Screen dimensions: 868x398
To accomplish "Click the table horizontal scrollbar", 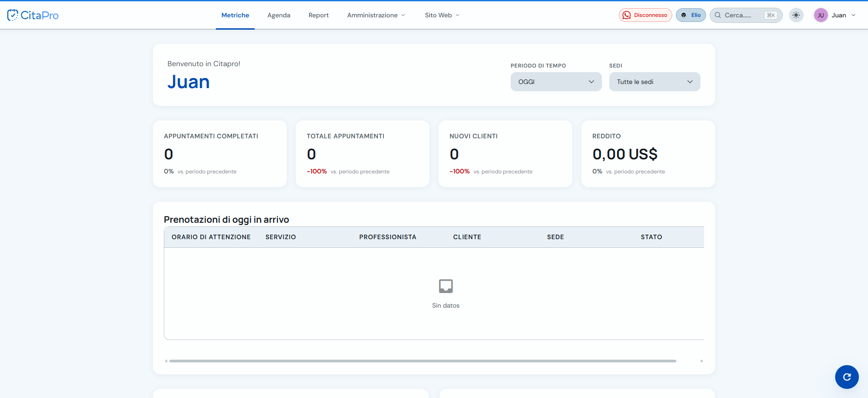I will (x=423, y=361).
